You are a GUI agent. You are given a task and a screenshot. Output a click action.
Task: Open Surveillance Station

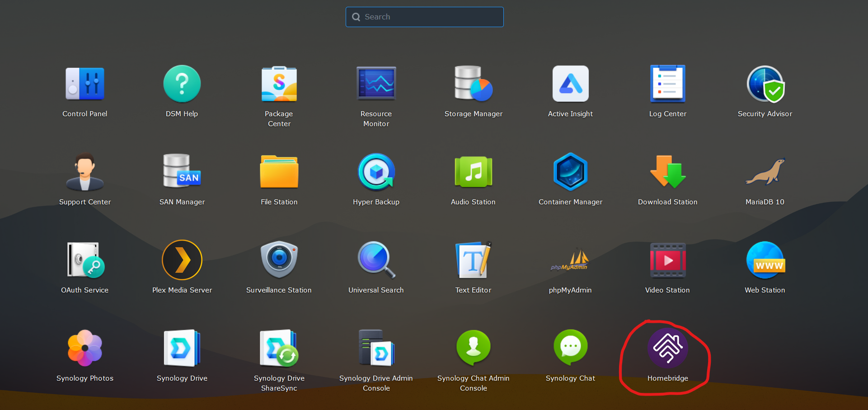pos(279,260)
